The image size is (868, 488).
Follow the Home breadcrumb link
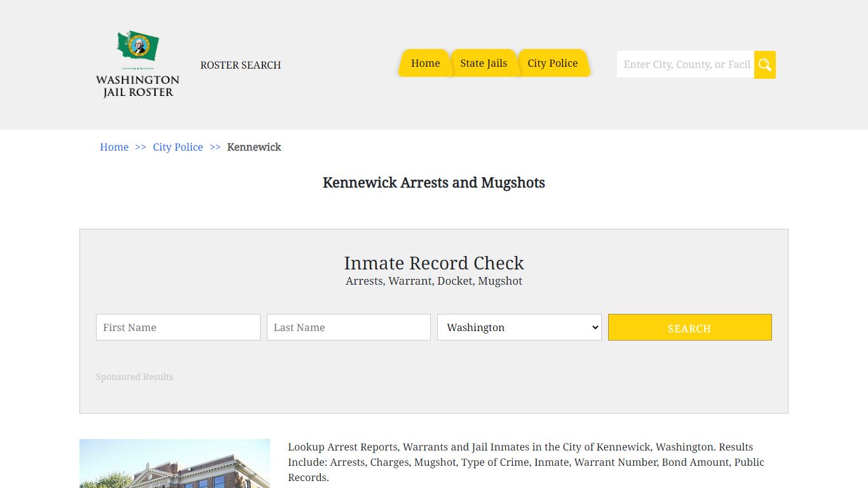[114, 147]
